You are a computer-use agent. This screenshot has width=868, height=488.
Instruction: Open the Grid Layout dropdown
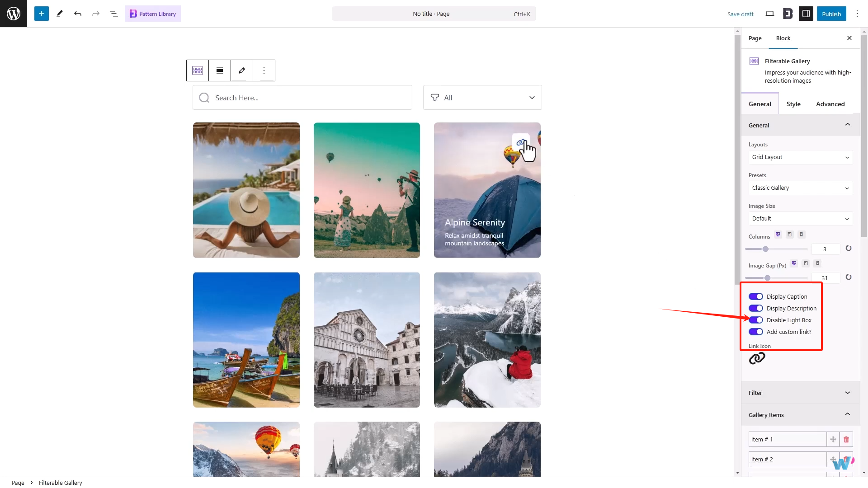pyautogui.click(x=800, y=157)
